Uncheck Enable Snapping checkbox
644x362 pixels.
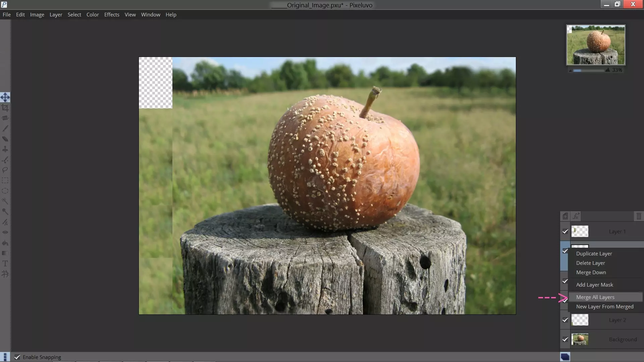(17, 357)
